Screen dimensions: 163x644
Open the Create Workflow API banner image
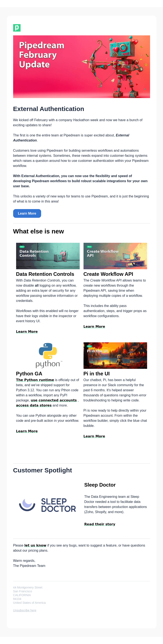tap(115, 256)
